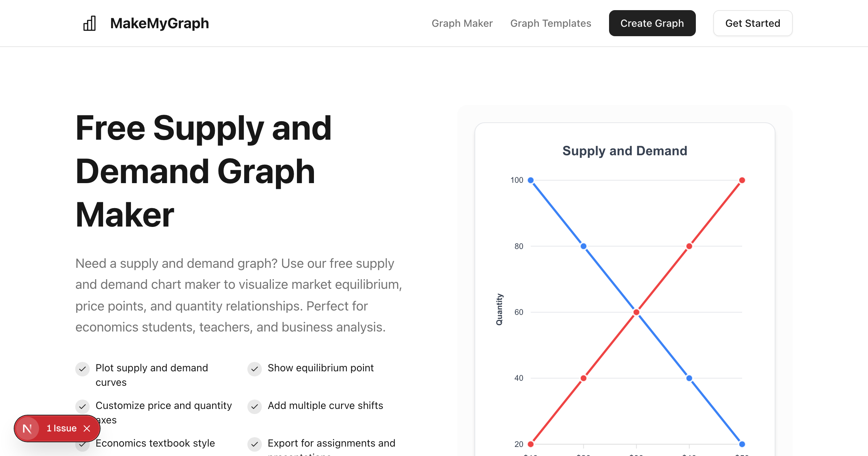This screenshot has height=456, width=868.
Task: Click the Get Started button
Action: point(752,23)
